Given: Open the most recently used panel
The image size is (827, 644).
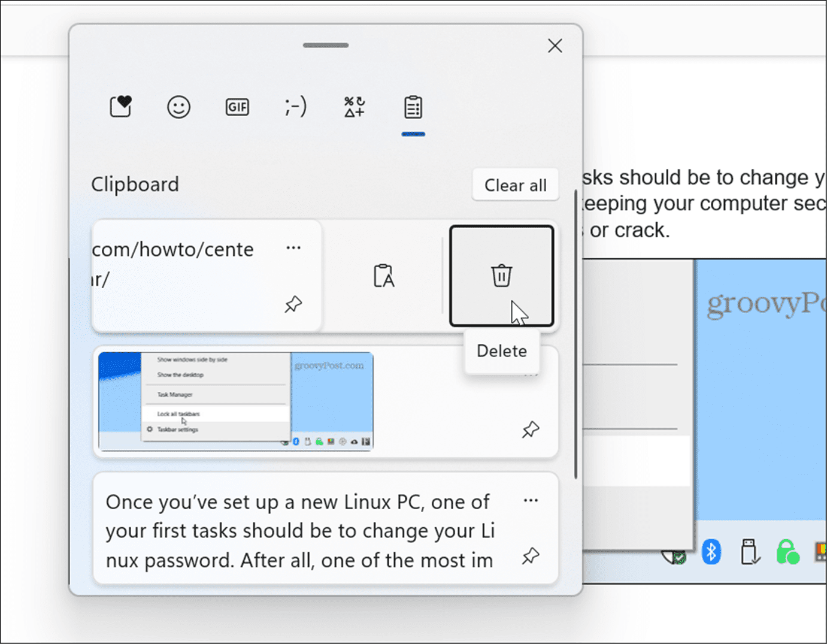Looking at the screenshot, I should 120,107.
